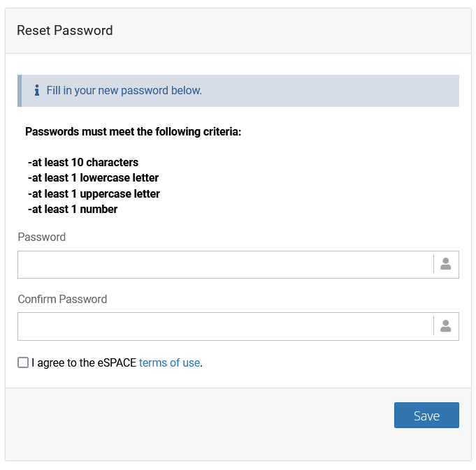The image size is (476, 470).
Task: Click the Reset Password panel heading
Action: click(x=64, y=31)
